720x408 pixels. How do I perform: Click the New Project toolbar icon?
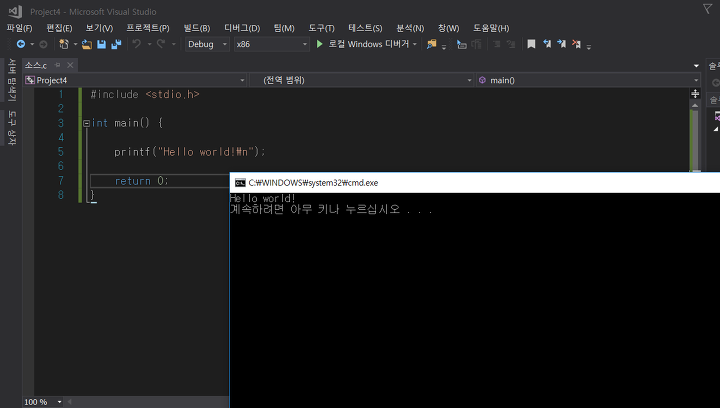[64, 44]
